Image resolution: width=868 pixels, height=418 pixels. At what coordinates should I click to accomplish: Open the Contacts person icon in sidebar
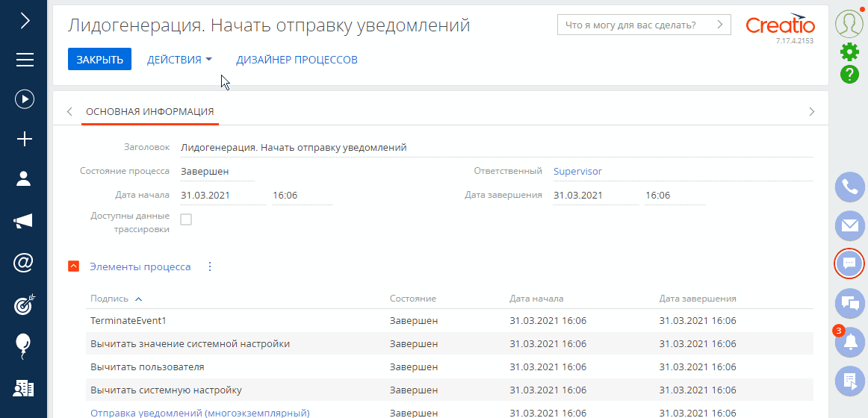point(25,178)
